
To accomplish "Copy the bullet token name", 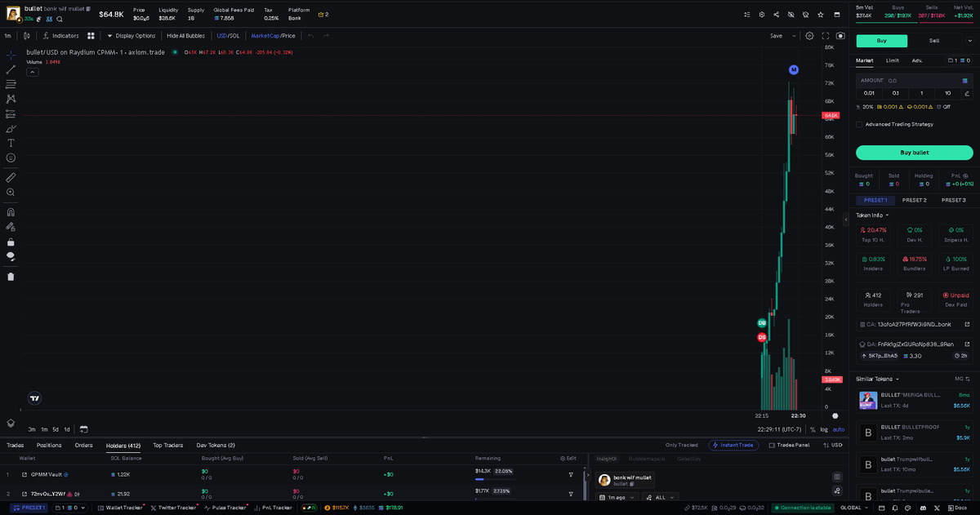I will pos(88,8).
